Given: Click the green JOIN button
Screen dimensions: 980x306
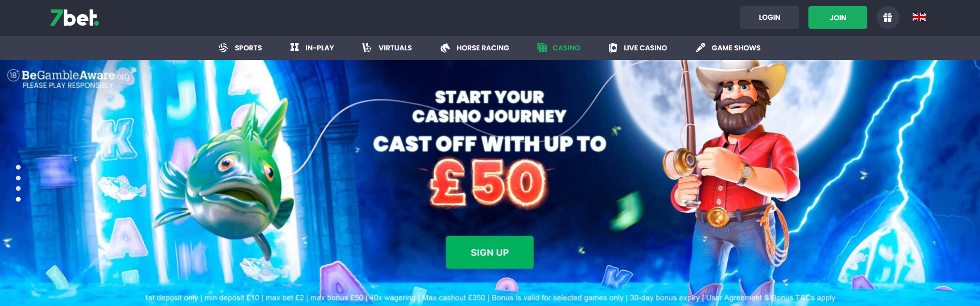Looking at the screenshot, I should [838, 17].
